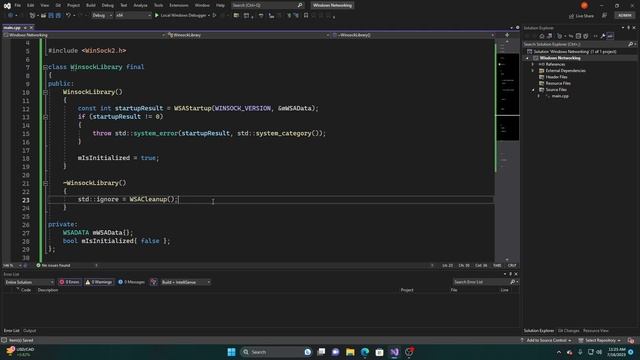Click Switch Views icon in Solution Explorer

point(550,36)
